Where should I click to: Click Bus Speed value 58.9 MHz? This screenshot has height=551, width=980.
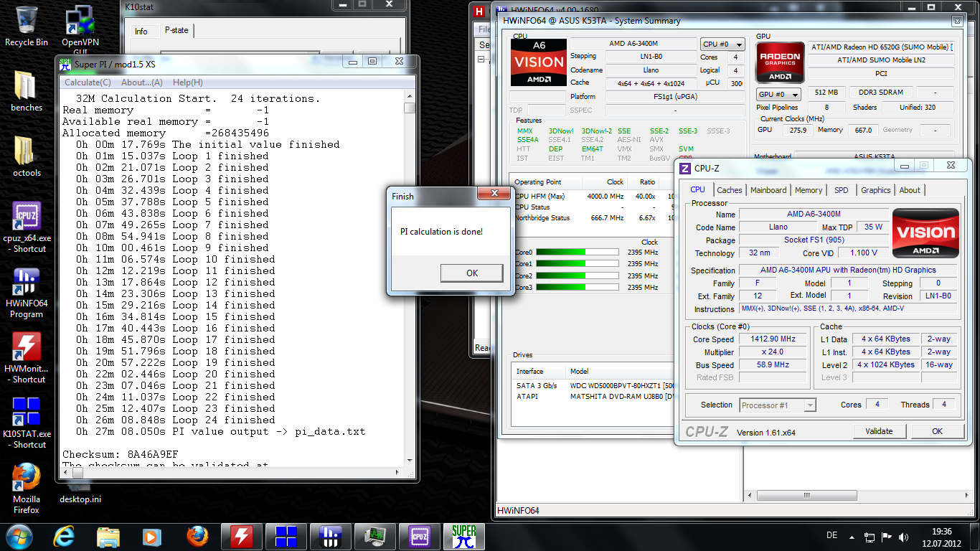pyautogui.click(x=773, y=365)
